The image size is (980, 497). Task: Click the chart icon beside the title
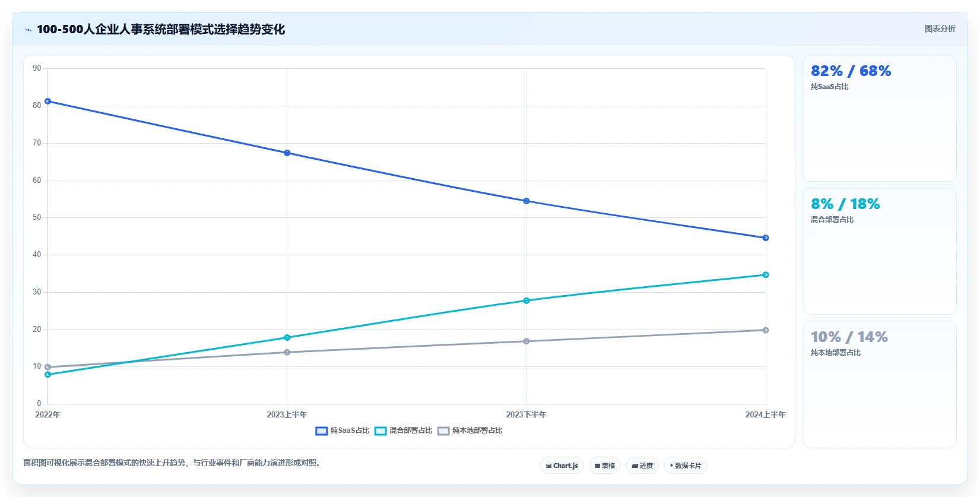[28, 30]
